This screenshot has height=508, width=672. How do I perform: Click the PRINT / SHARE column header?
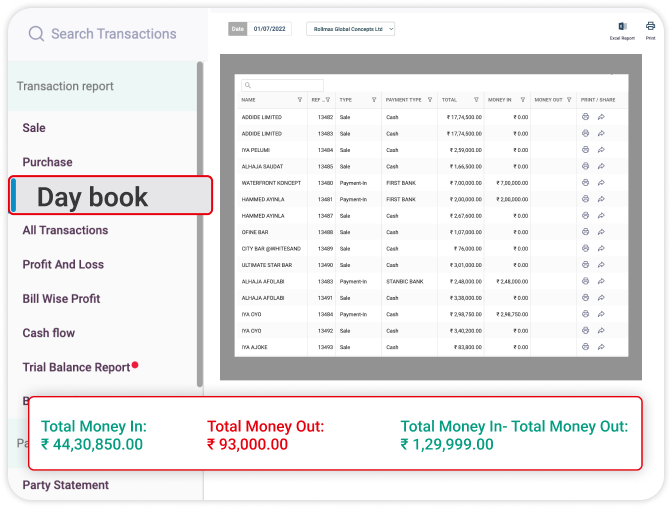(598, 99)
